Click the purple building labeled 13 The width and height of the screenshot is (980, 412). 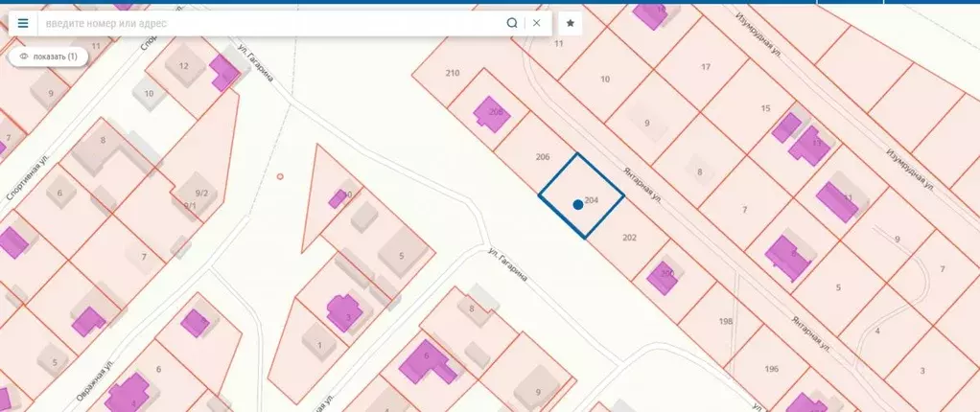click(x=810, y=145)
